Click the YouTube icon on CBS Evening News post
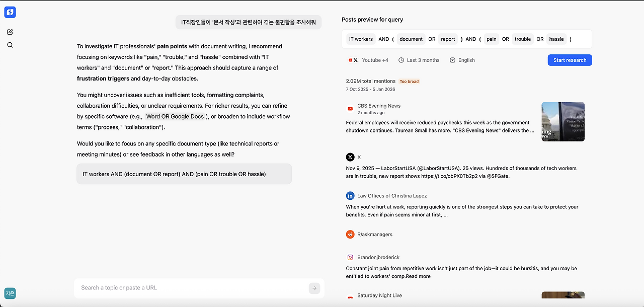 (x=350, y=109)
